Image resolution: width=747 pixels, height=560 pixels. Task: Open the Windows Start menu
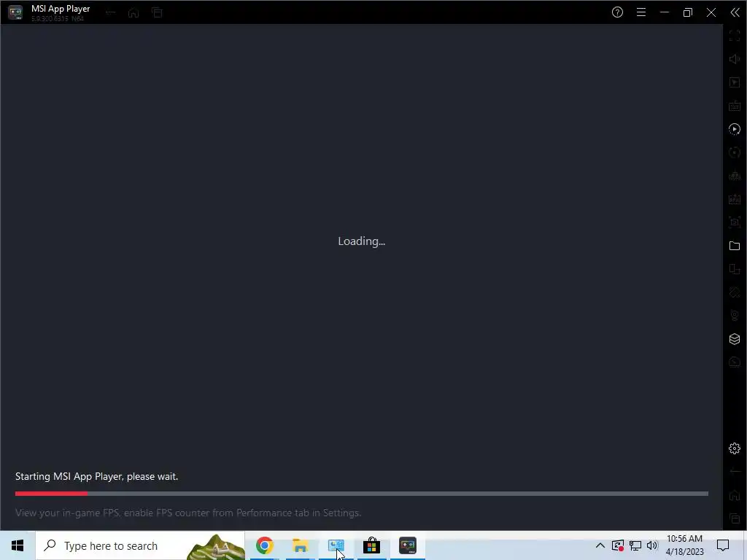[x=18, y=545]
